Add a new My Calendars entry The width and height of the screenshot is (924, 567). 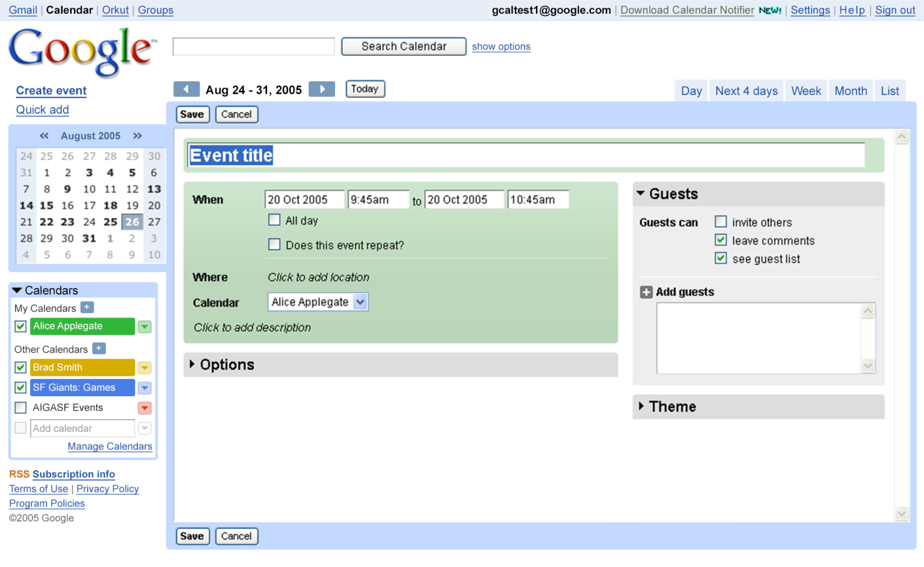87,307
